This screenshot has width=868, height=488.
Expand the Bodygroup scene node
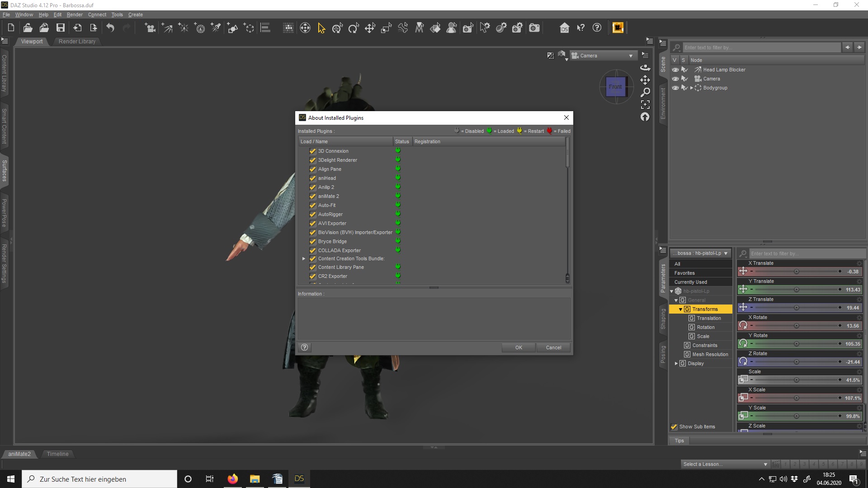pos(691,88)
